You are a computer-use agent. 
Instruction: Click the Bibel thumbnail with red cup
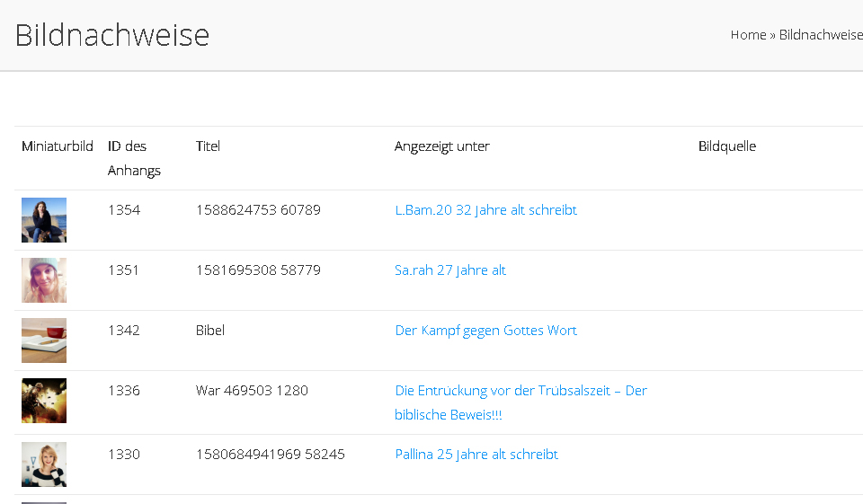pyautogui.click(x=44, y=340)
